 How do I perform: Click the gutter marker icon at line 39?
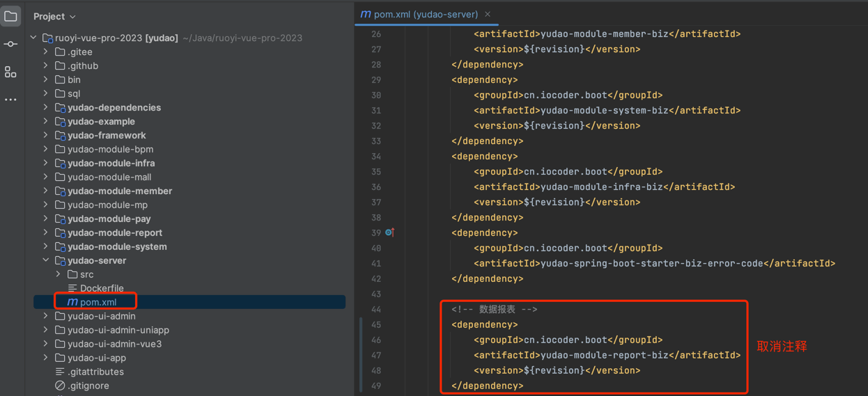coord(389,232)
